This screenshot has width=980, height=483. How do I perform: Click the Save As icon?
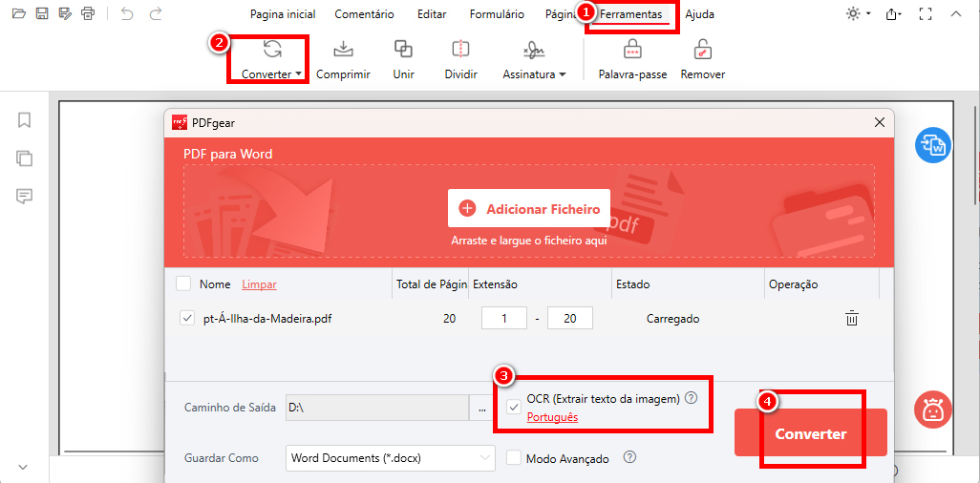click(66, 13)
